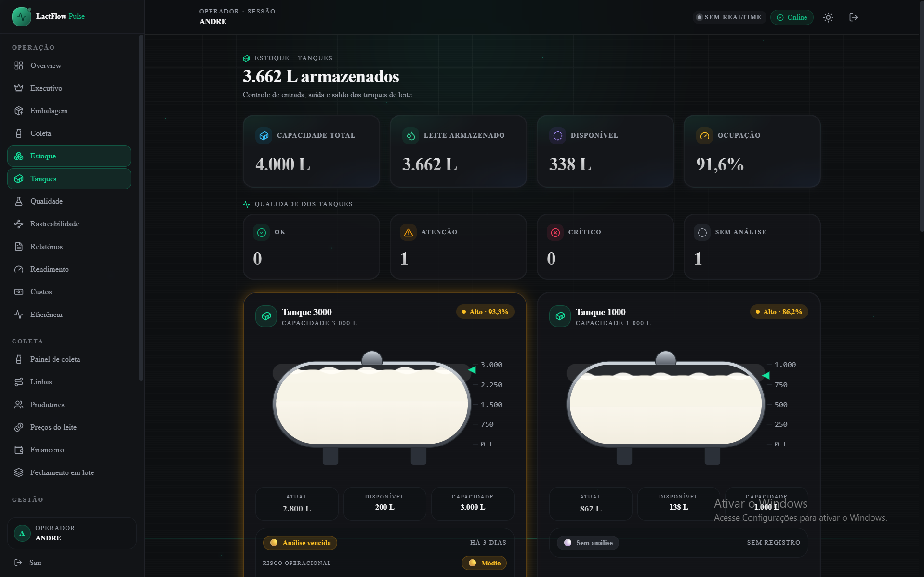Click the Alto 93,3% level badge
The height and width of the screenshot is (577, 924).
(x=485, y=312)
